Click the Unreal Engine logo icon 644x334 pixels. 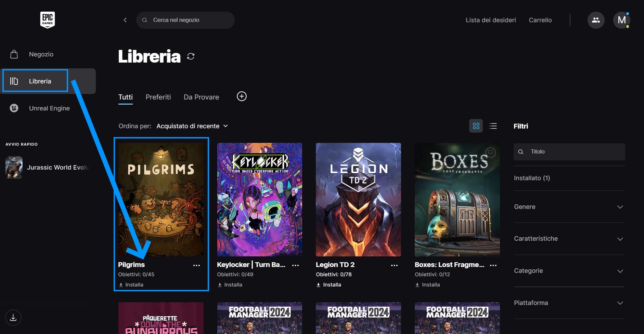coord(14,108)
